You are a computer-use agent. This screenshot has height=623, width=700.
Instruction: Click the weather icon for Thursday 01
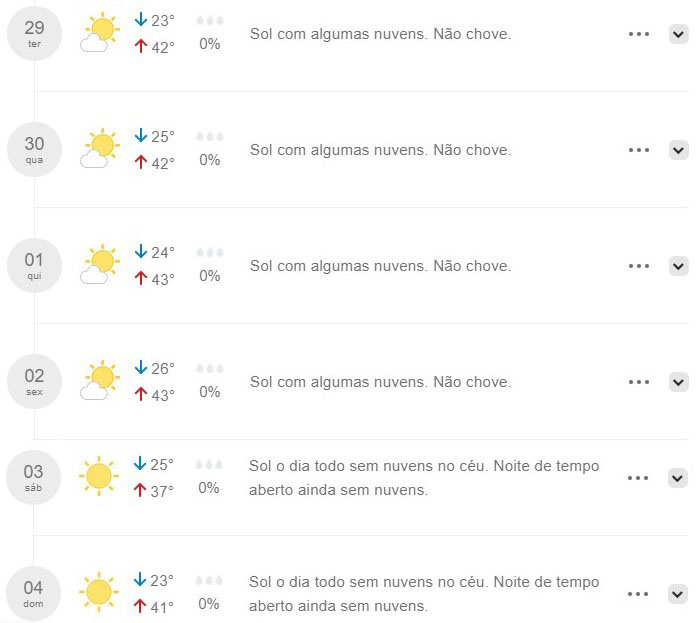(x=100, y=264)
